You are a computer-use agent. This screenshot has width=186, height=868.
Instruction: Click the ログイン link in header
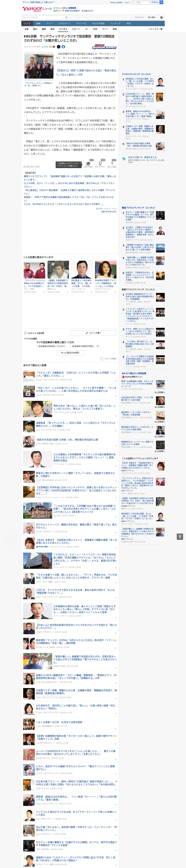coord(57,11)
